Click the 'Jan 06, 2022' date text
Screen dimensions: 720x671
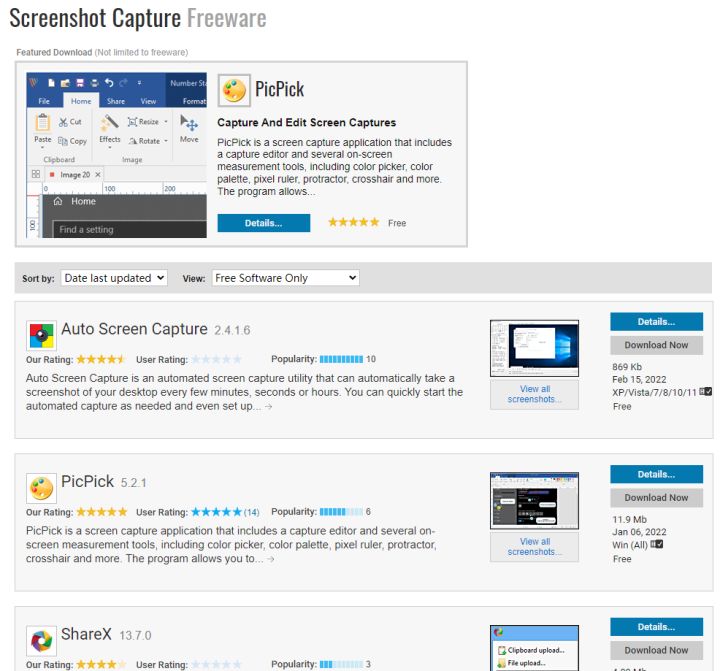click(639, 532)
